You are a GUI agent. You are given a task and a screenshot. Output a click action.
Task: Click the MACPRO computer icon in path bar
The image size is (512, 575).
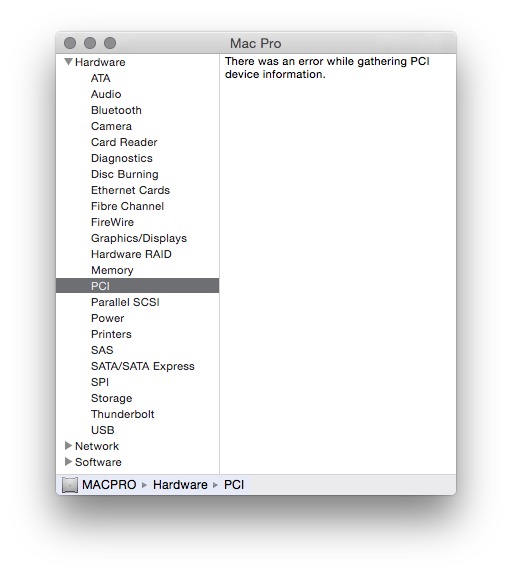click(x=70, y=485)
